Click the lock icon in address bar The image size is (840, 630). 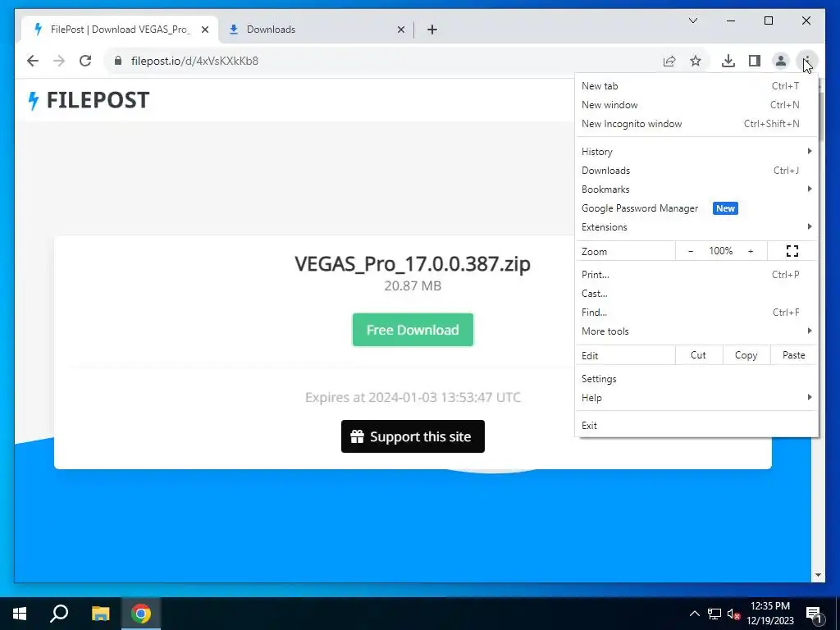click(x=118, y=61)
